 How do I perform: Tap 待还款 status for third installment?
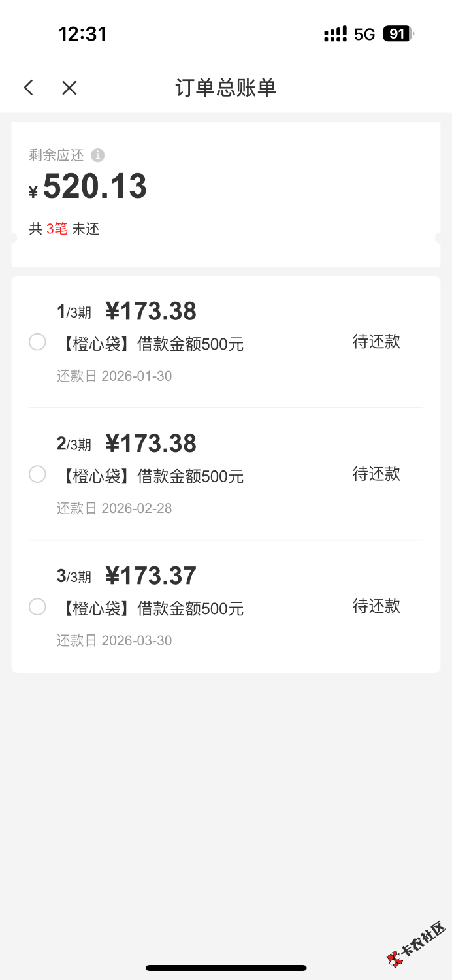pos(376,606)
